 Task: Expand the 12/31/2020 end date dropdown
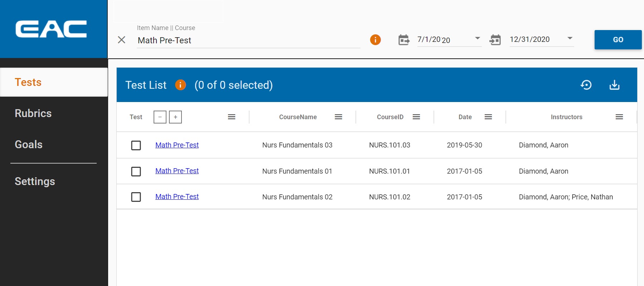click(570, 38)
